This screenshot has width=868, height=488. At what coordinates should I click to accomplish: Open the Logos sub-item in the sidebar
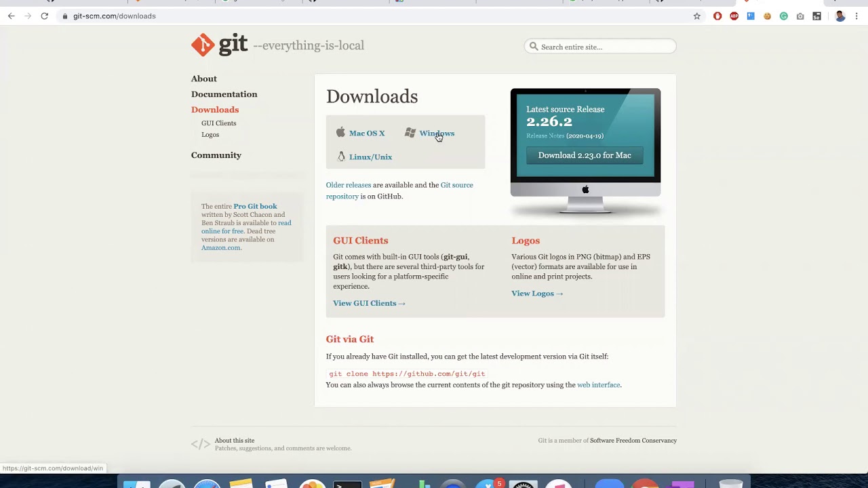210,135
